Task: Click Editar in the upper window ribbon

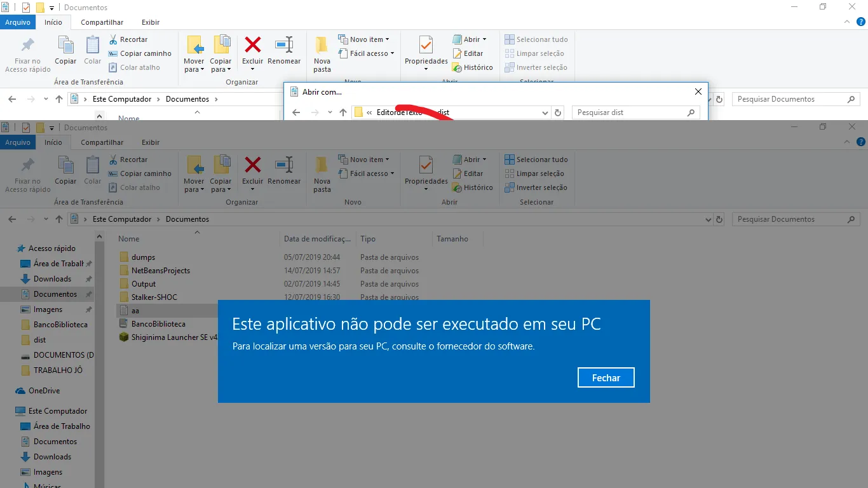Action: [468, 53]
